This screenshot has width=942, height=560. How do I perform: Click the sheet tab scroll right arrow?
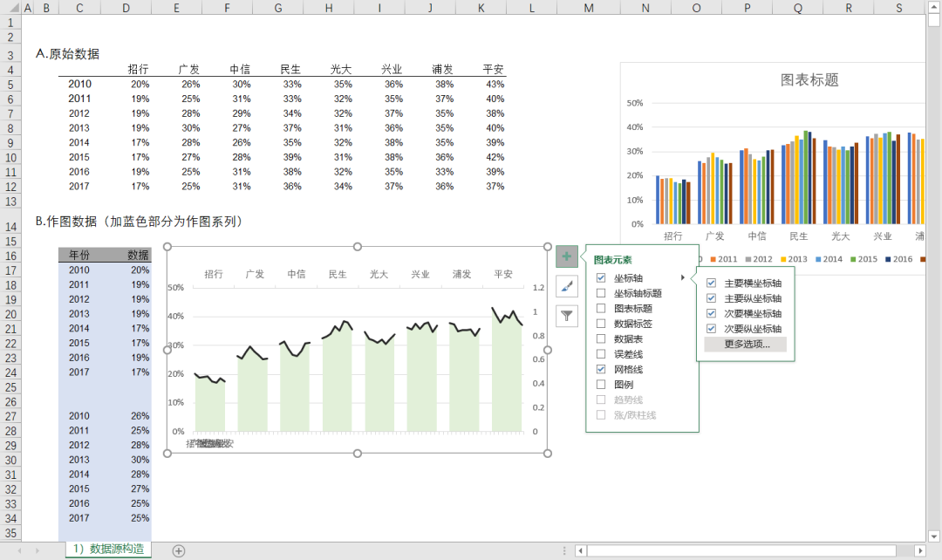38,550
